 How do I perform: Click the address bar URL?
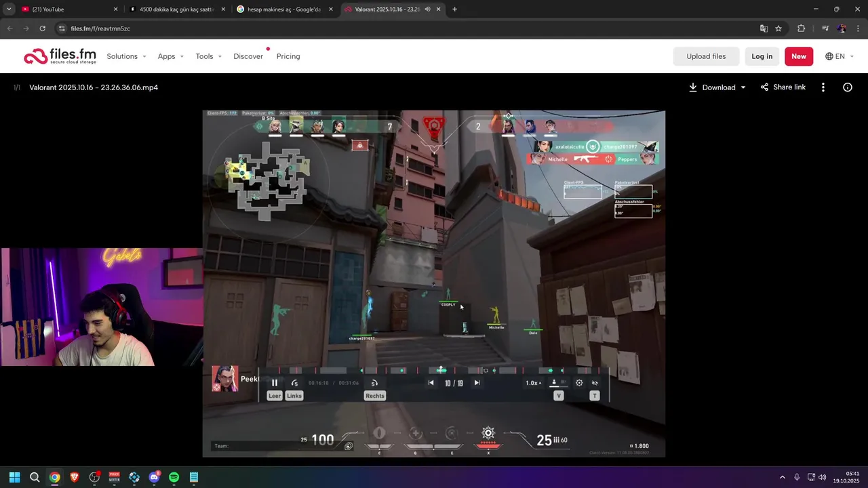coord(100,28)
